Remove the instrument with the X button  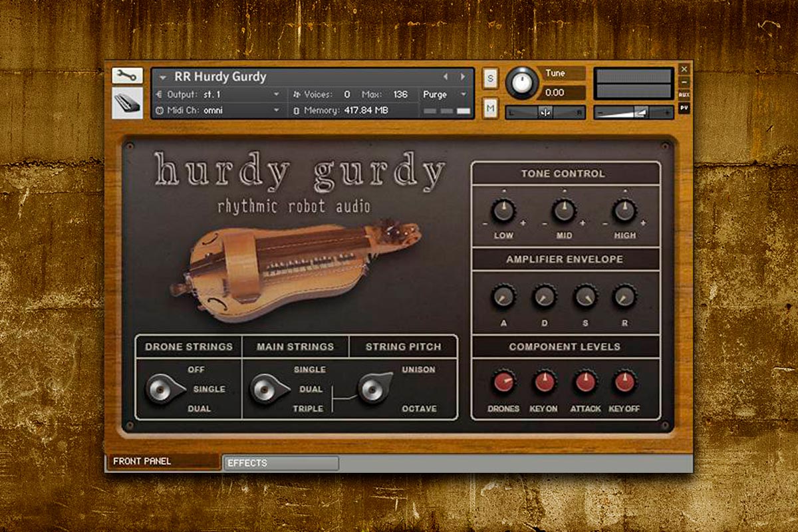pos(684,69)
